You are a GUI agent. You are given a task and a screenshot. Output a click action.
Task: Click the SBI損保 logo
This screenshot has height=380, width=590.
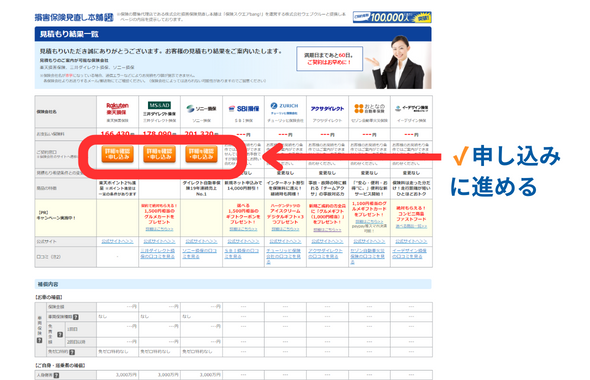(243, 109)
